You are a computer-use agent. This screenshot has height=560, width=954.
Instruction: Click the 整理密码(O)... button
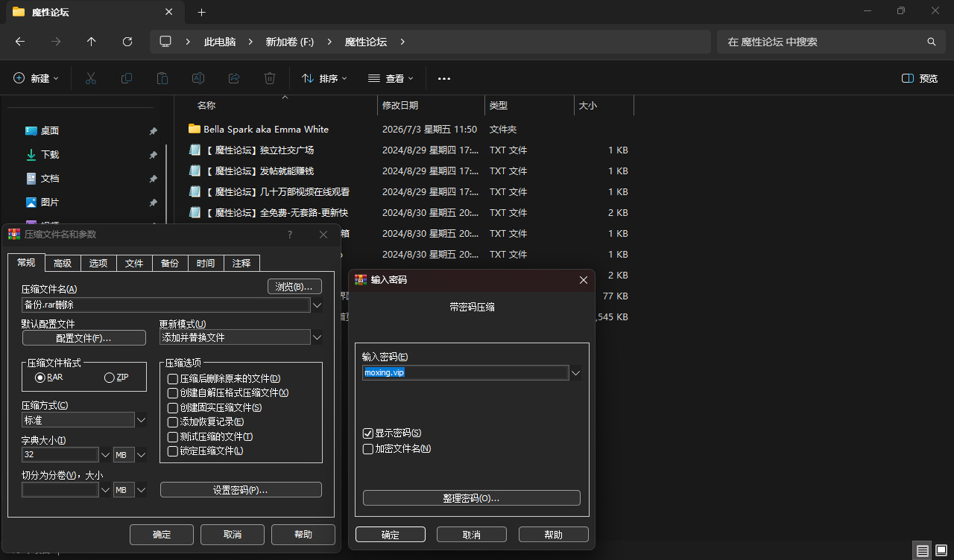[x=471, y=498]
